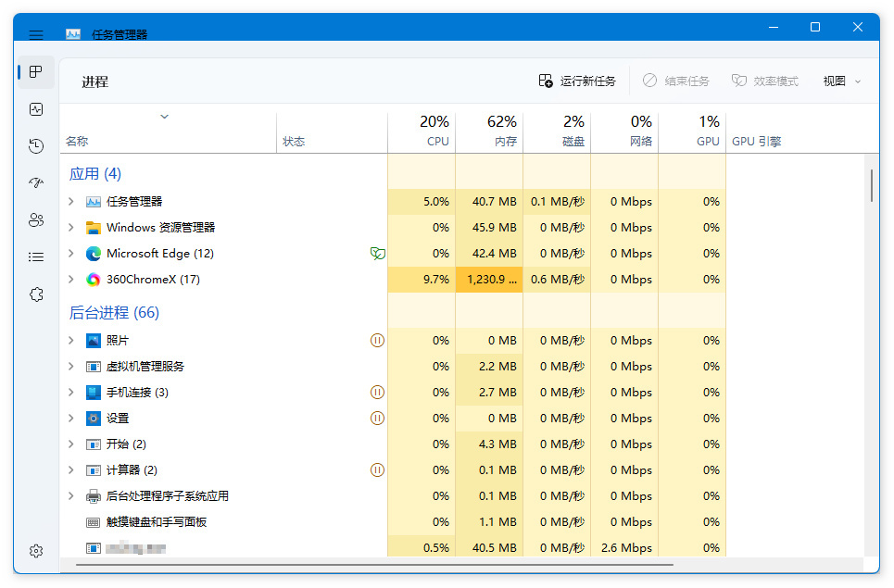Open the Startup apps page icon
Image resolution: width=894 pixels, height=588 pixels.
pyautogui.click(x=36, y=183)
